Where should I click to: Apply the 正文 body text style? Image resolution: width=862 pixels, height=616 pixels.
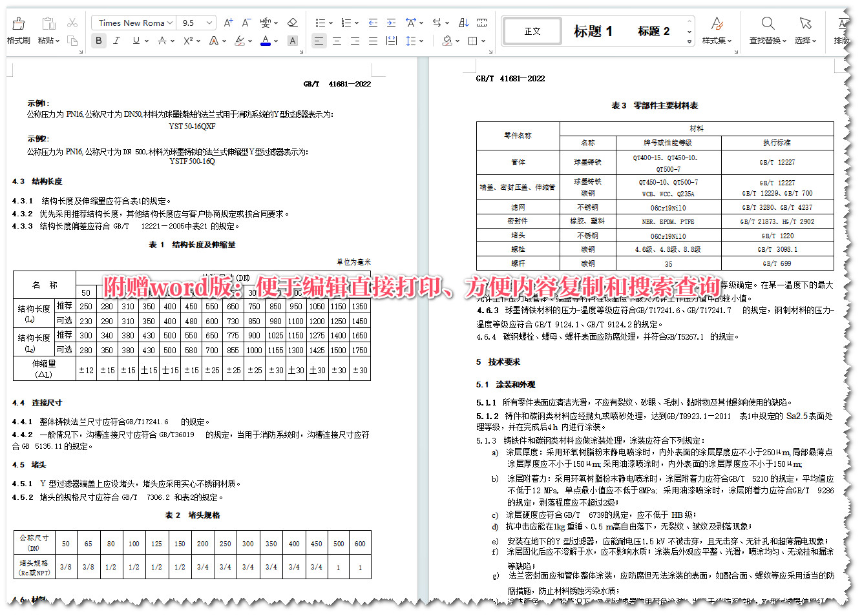point(531,30)
